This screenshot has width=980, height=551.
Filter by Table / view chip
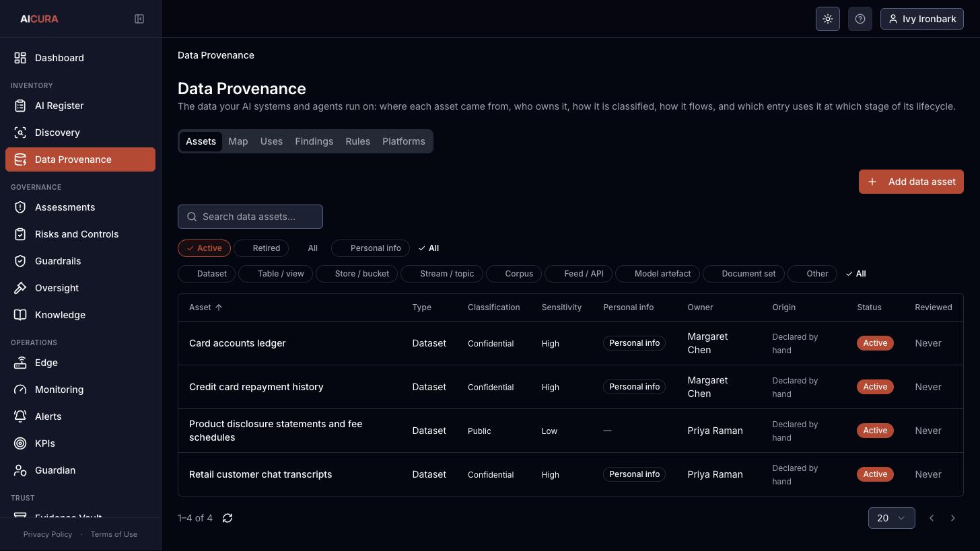coord(275,274)
